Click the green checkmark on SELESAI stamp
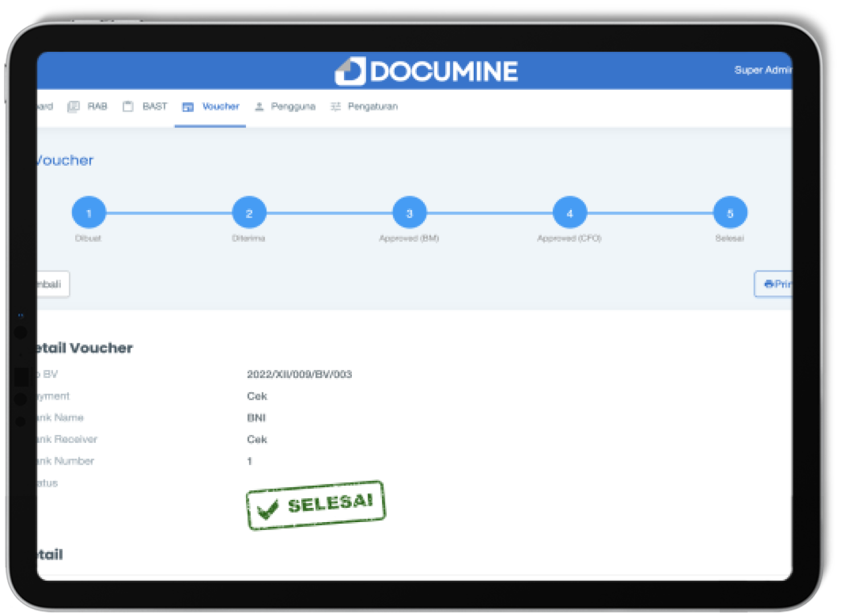The image size is (841, 616). (268, 510)
